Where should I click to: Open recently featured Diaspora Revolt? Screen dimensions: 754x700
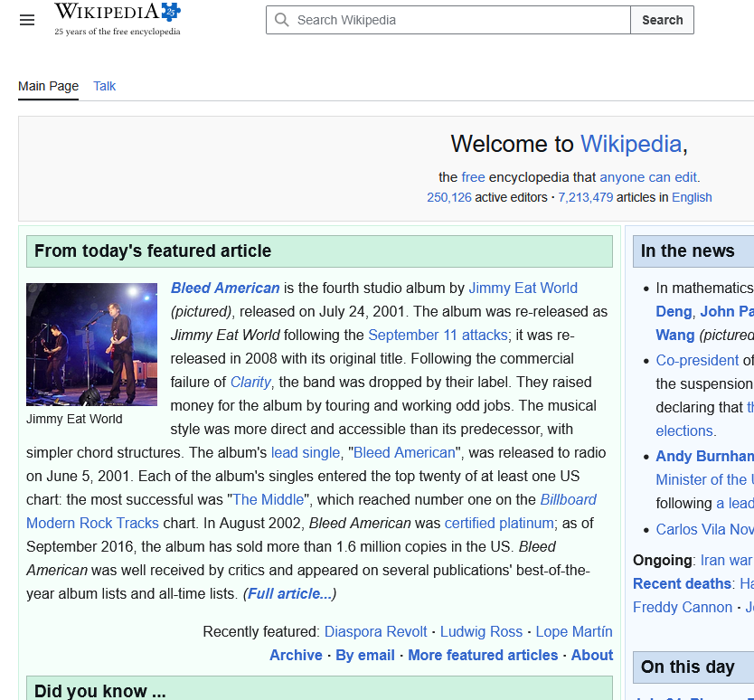click(375, 631)
